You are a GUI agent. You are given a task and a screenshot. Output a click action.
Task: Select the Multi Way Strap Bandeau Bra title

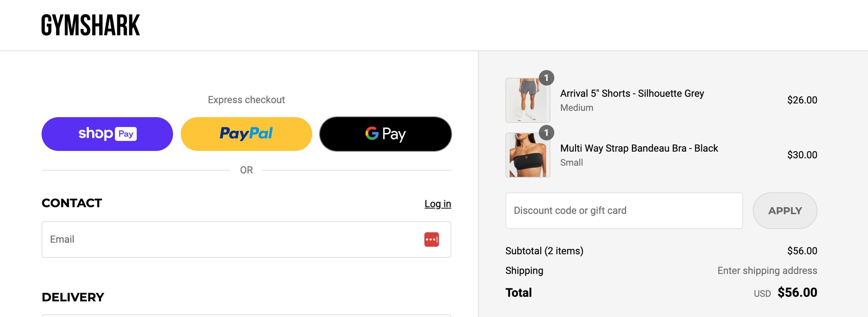coord(639,148)
